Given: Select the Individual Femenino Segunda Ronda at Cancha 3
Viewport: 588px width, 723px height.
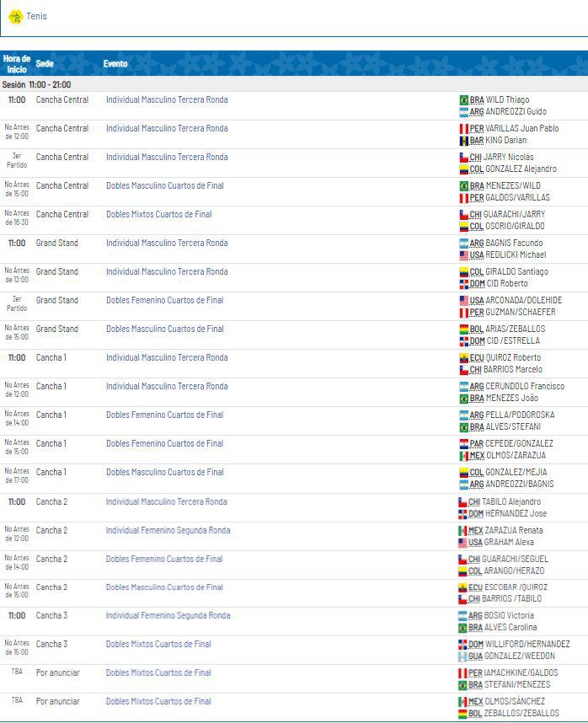Looking at the screenshot, I should tap(169, 615).
